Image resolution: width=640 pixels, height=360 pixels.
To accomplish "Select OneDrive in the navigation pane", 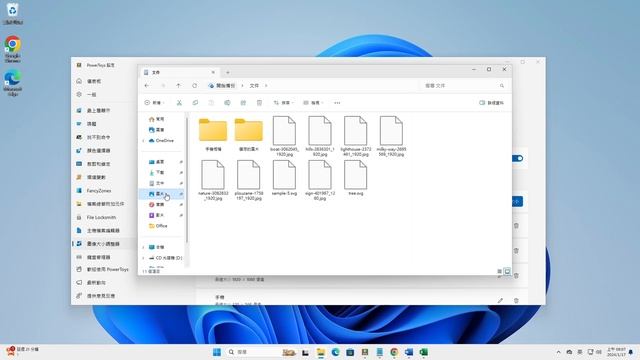I will 161,140.
